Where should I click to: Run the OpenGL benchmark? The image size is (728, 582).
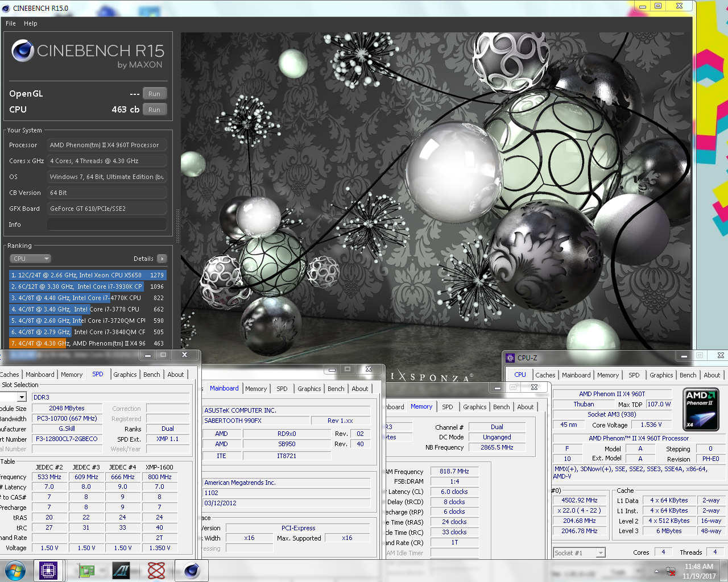[x=154, y=94]
